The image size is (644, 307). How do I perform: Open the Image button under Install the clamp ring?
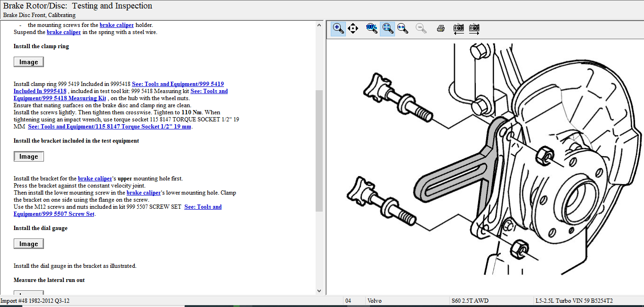(x=29, y=62)
